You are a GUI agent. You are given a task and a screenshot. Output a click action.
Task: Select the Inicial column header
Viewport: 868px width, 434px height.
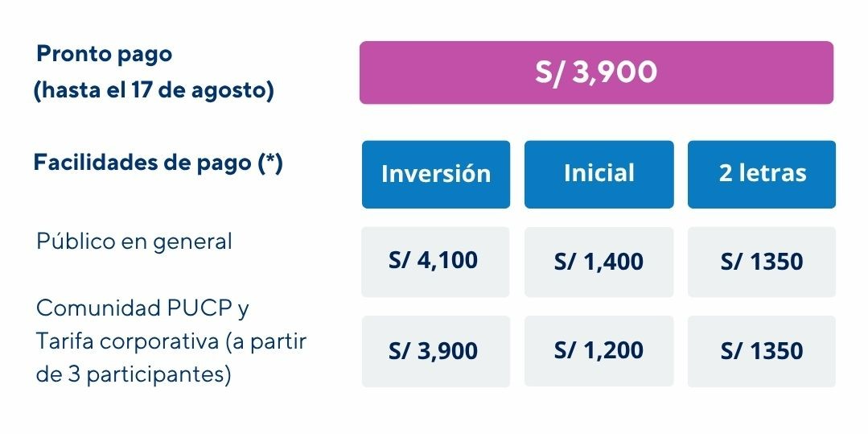pos(599,175)
